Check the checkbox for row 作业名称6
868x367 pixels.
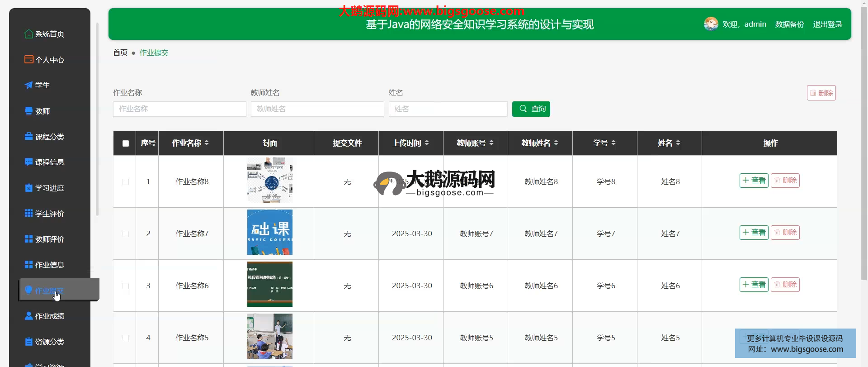[126, 286]
